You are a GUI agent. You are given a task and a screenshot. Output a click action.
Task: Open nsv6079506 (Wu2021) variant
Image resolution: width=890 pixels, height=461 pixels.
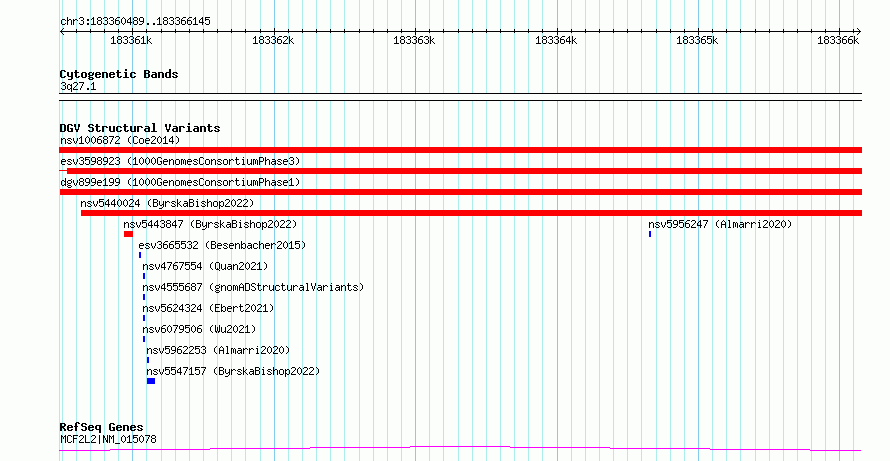click(199, 329)
